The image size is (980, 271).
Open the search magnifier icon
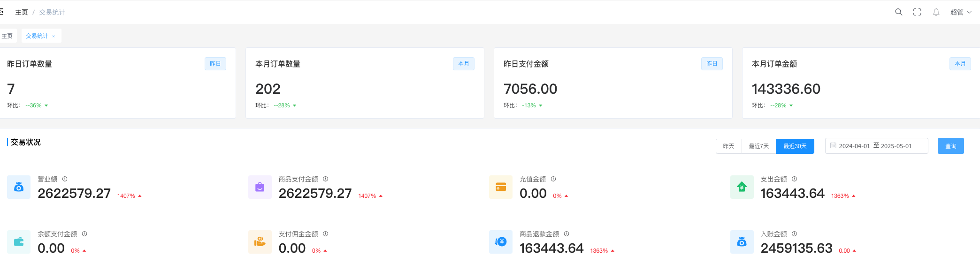pyautogui.click(x=898, y=12)
